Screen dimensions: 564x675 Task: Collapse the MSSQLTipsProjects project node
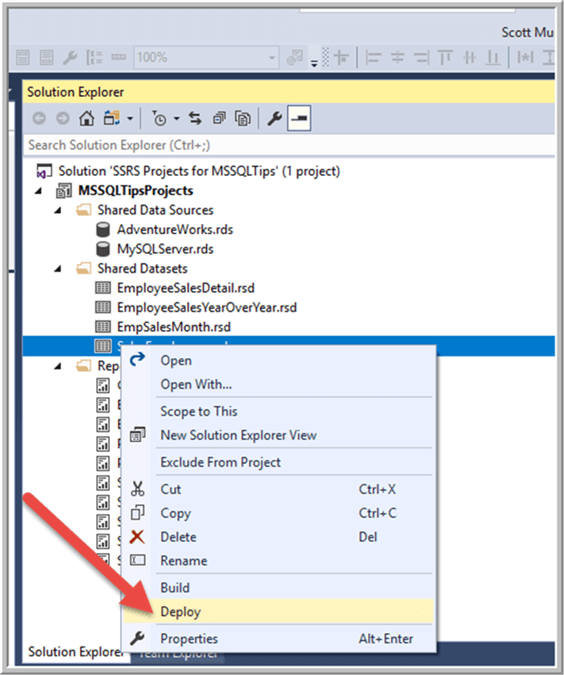click(x=38, y=191)
